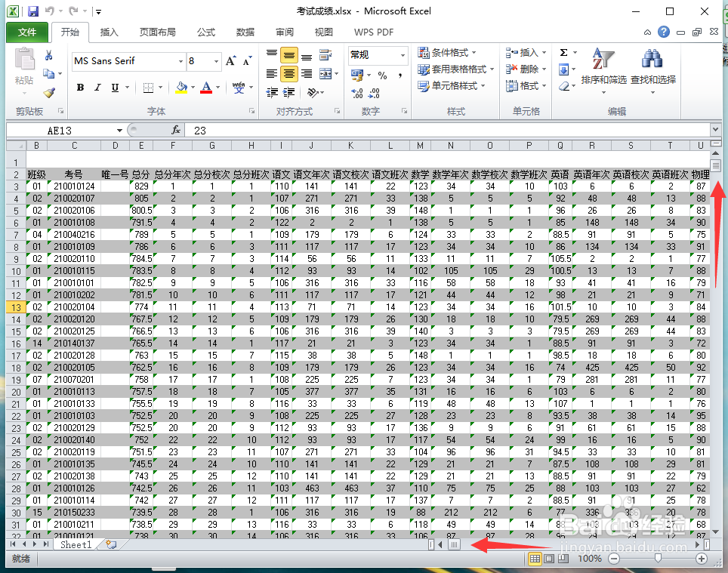Click Merge and Center icon
The image size is (728, 573).
[x=325, y=73]
